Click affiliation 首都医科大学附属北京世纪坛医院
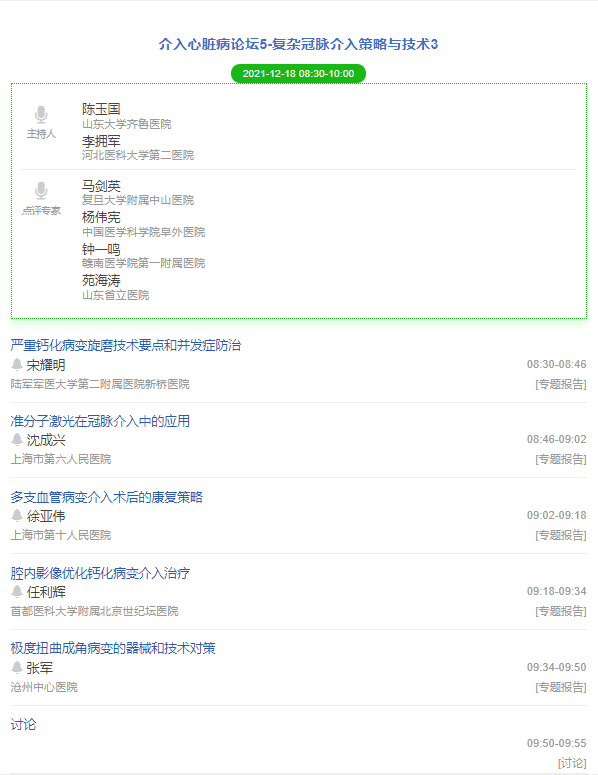Screen dimensions: 598x775 [x=94, y=611]
